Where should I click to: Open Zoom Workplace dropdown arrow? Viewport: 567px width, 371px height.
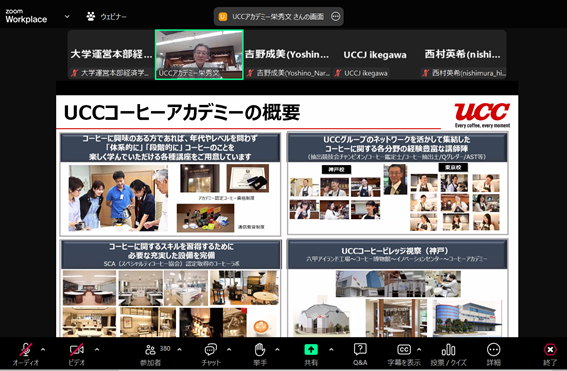click(x=67, y=16)
